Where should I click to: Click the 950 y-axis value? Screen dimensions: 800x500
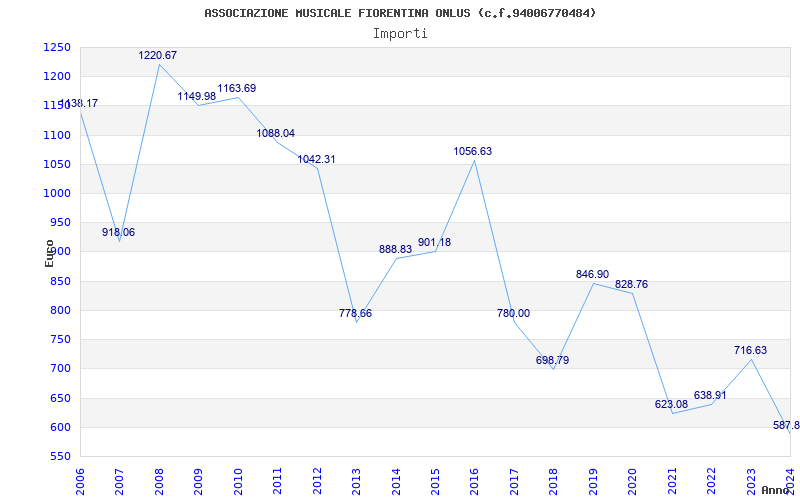pos(60,222)
